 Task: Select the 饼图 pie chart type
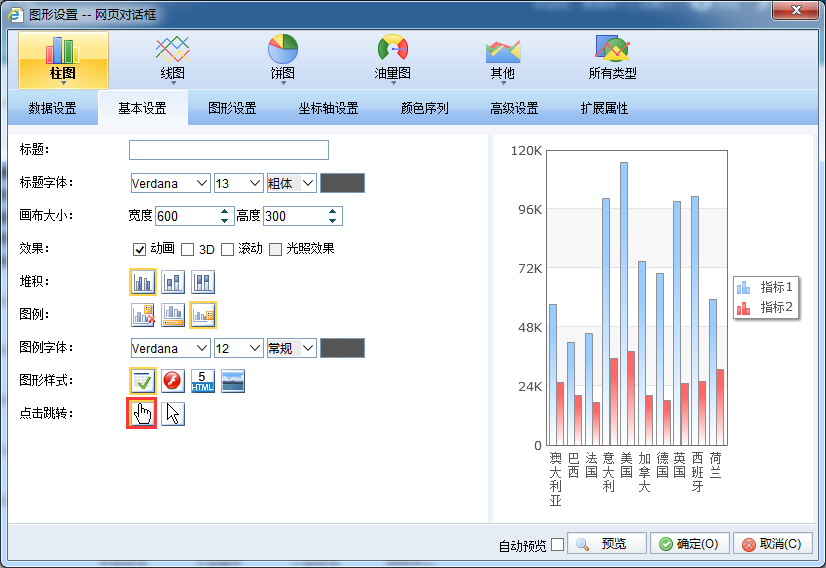point(283,58)
